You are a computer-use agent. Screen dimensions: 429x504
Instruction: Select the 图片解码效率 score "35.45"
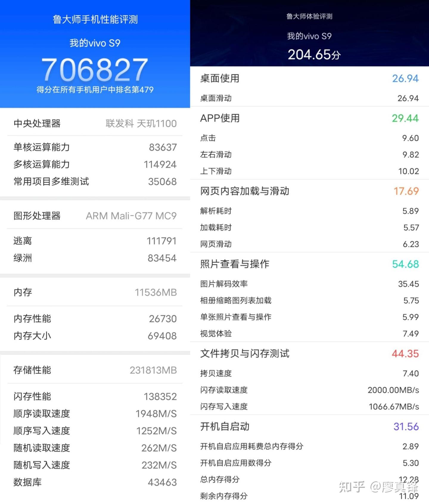[409, 284]
